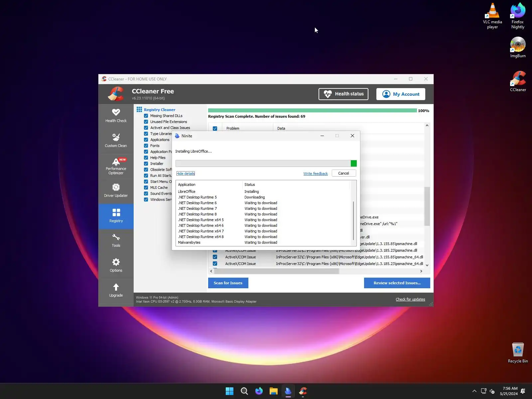Toggle the select-all checkbox in results header
The image size is (532, 399).
215,128
